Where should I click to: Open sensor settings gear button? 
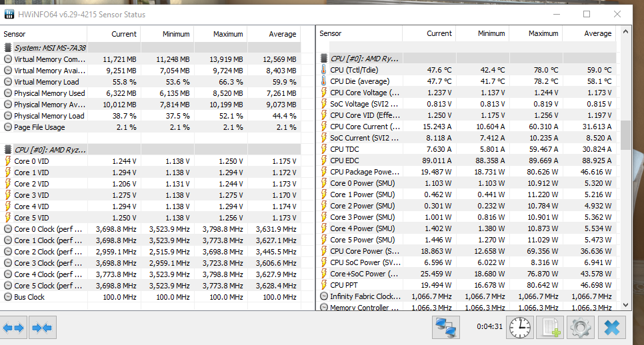coord(581,328)
